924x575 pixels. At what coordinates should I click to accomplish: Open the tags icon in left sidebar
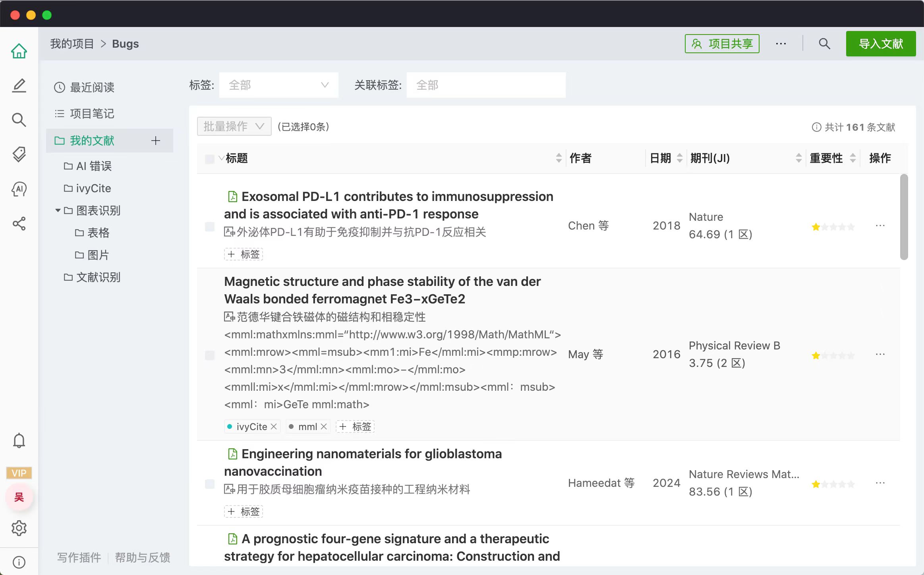[19, 154]
